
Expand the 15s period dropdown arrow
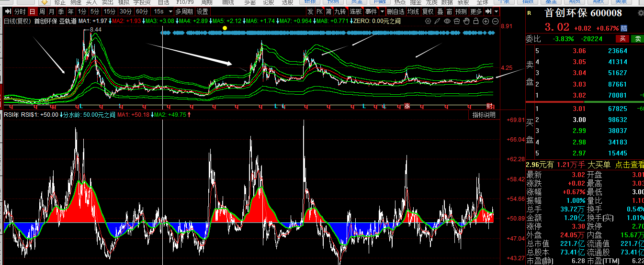tap(171, 11)
